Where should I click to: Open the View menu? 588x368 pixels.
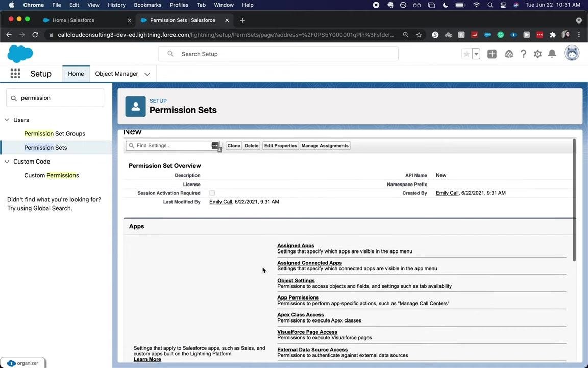click(x=93, y=5)
